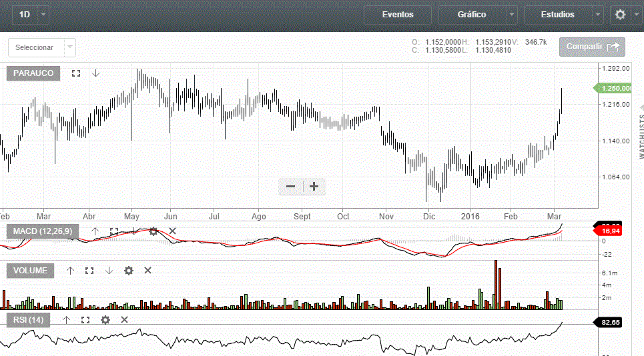The height and width of the screenshot is (356, 644).
Task: Zoom in the chart with plus button
Action: pos(314,187)
